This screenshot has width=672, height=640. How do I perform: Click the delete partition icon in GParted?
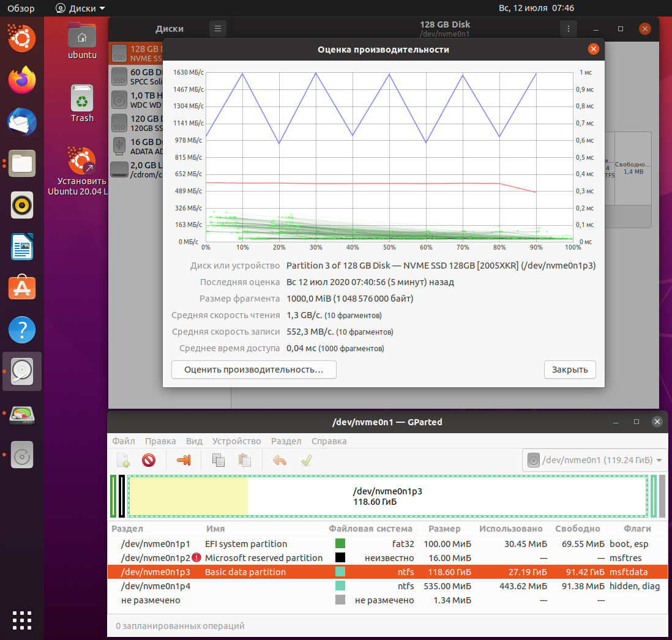149,461
